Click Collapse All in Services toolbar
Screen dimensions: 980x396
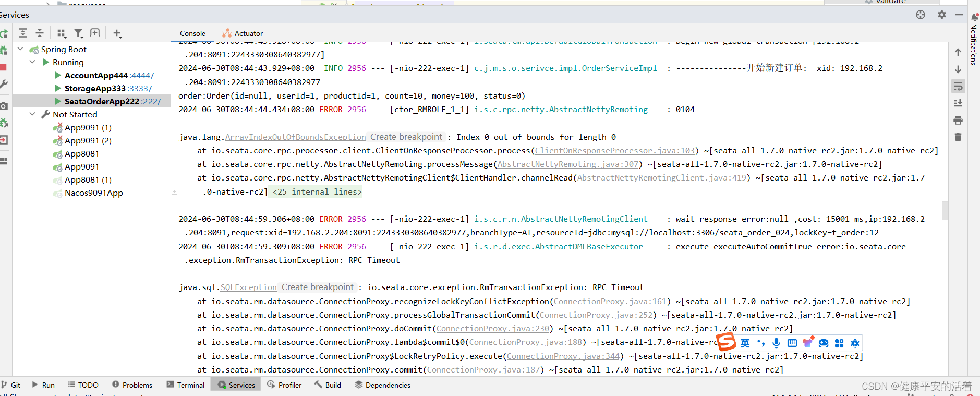(x=40, y=33)
